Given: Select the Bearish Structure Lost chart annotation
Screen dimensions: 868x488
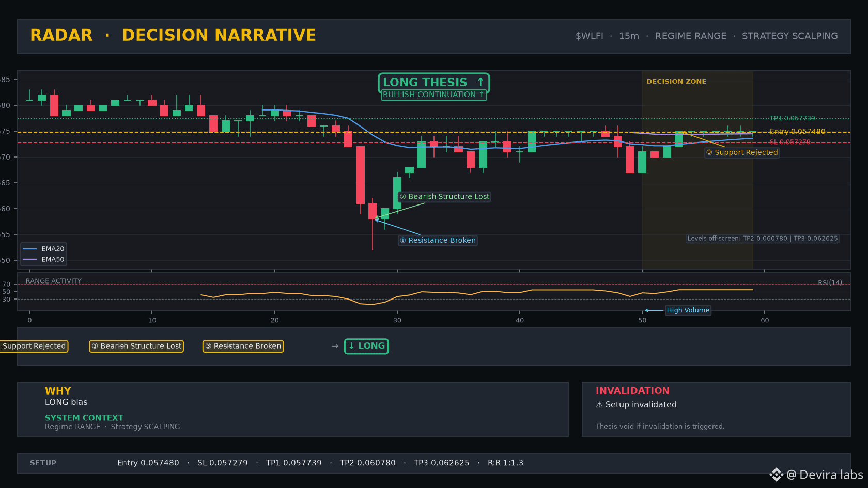Looking at the screenshot, I should click(x=444, y=197).
